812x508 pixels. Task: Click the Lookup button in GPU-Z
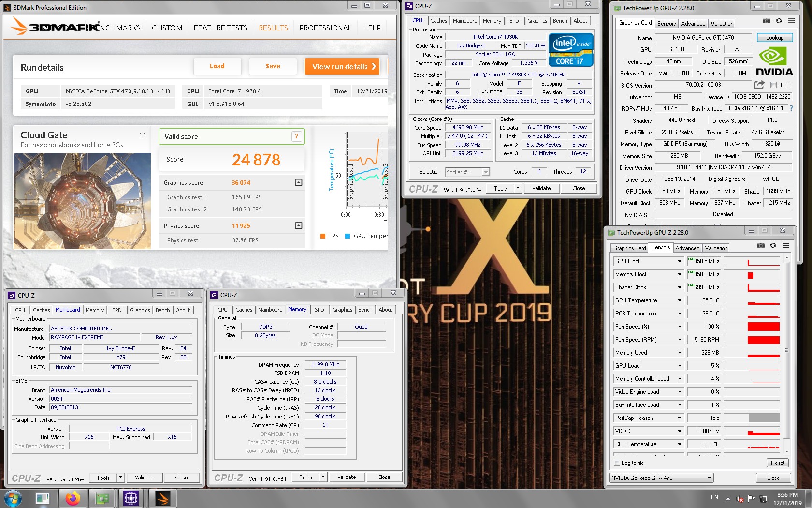774,38
